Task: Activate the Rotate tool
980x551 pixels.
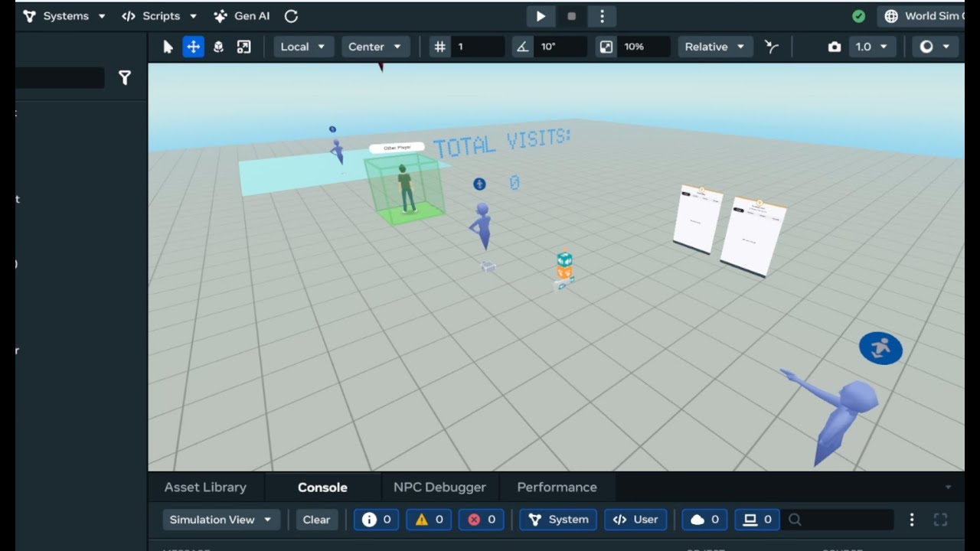Action: point(218,47)
